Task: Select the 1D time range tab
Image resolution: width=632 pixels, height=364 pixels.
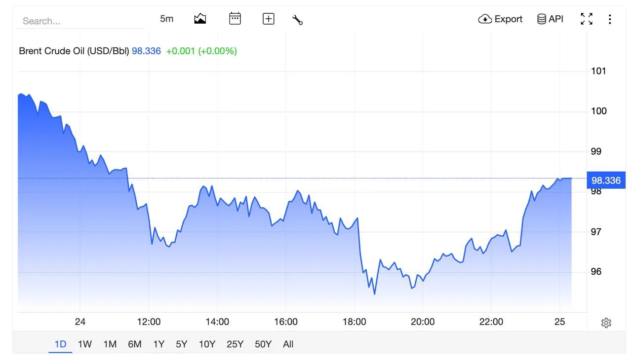Action: [60, 344]
